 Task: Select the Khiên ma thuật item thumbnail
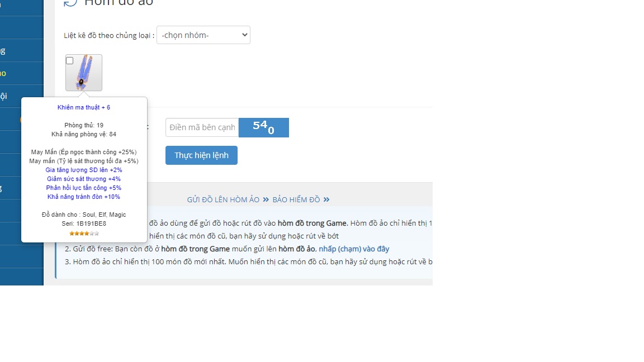tap(84, 73)
